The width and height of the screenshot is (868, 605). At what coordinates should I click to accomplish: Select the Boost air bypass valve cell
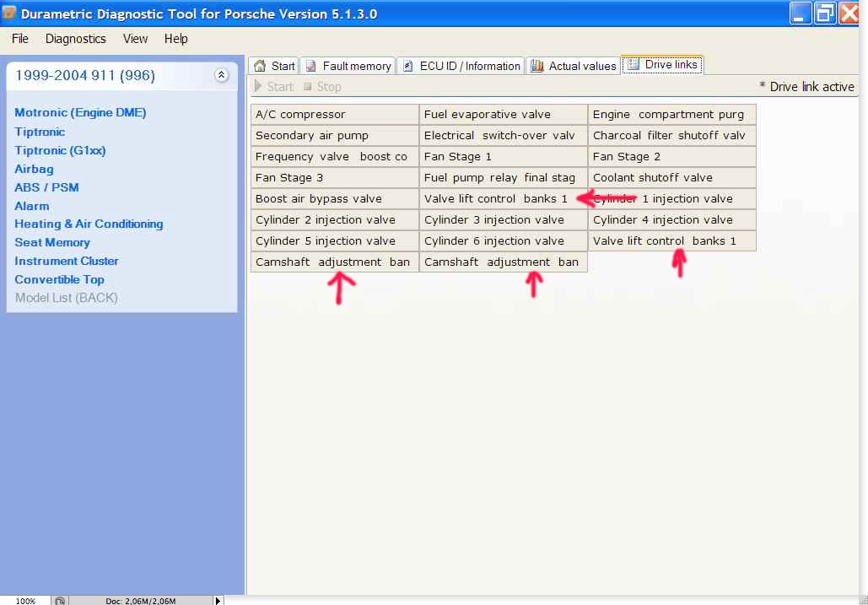pyautogui.click(x=335, y=199)
